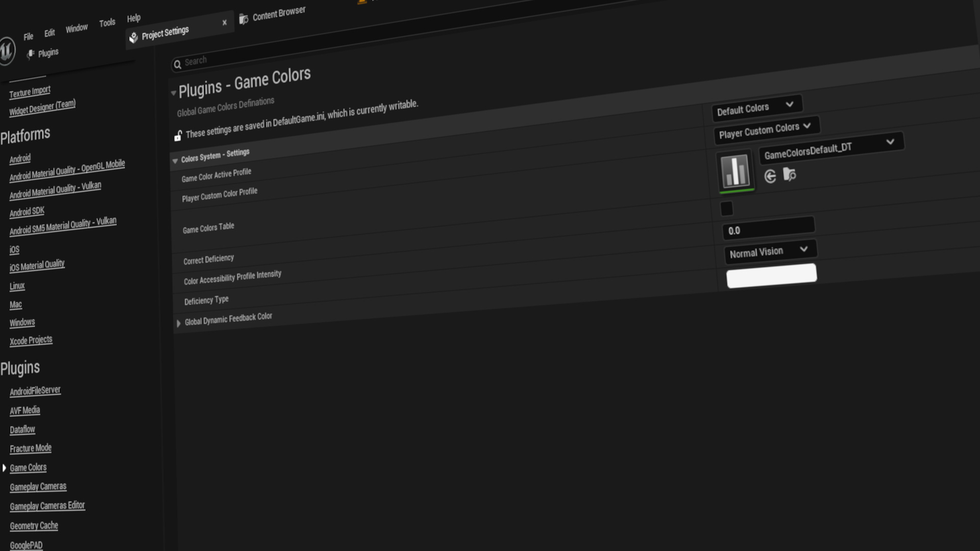Click the orange notification icon at top

[x=362, y=3]
